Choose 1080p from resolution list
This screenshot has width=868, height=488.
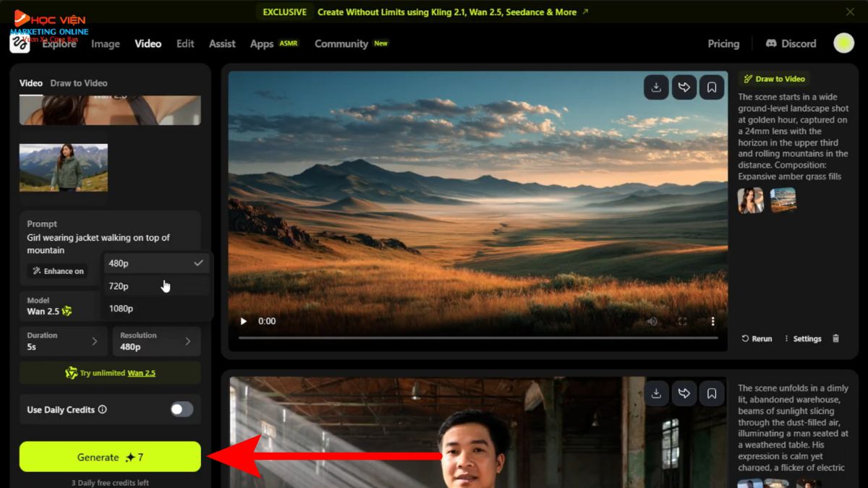point(122,309)
